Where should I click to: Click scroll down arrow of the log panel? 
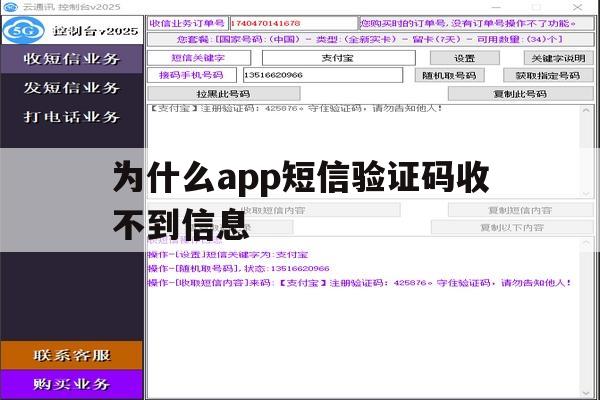click(x=586, y=393)
